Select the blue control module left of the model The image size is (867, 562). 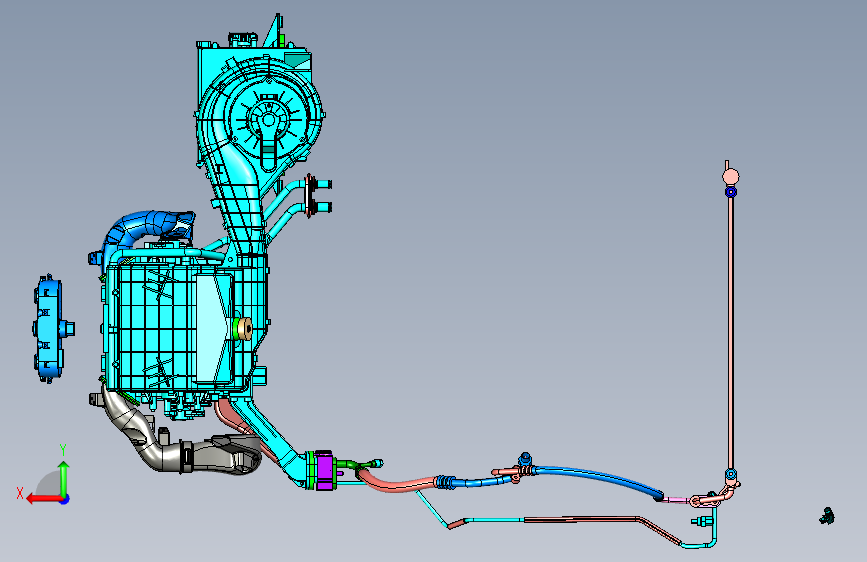[52, 329]
